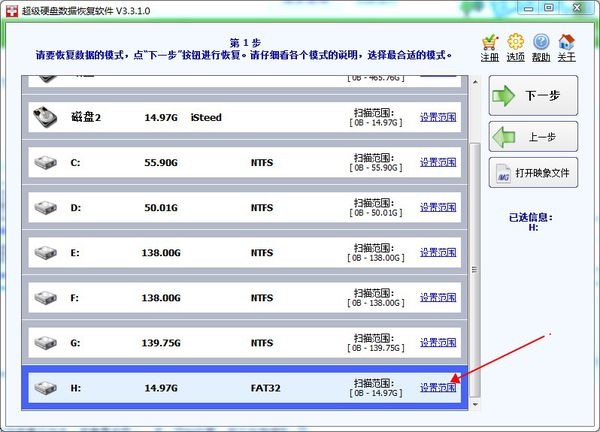
Task: Click 设置范围 link for 磁盘2
Action: pyautogui.click(x=438, y=116)
